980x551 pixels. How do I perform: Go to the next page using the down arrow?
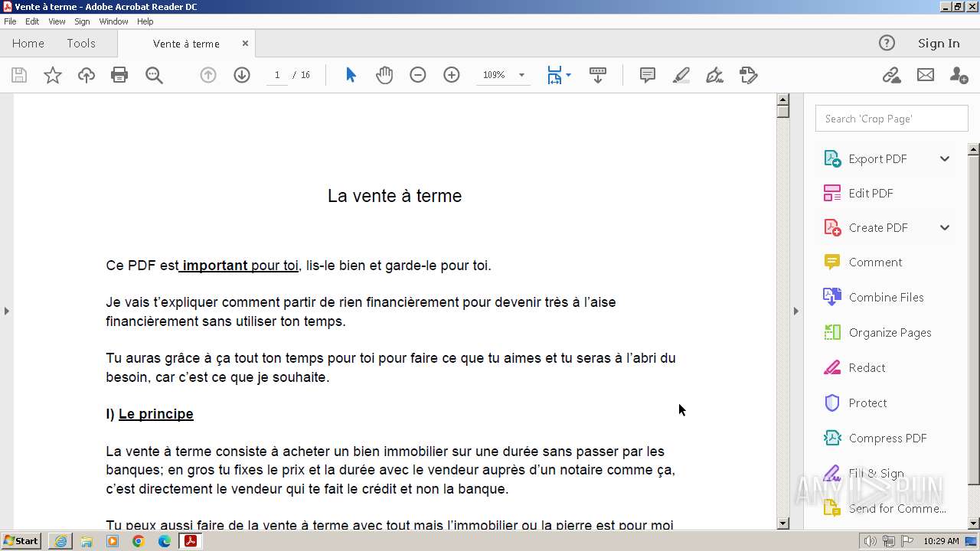coord(242,75)
